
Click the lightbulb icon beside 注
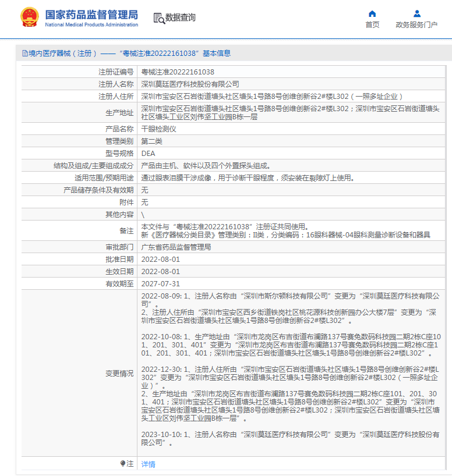[122, 463]
